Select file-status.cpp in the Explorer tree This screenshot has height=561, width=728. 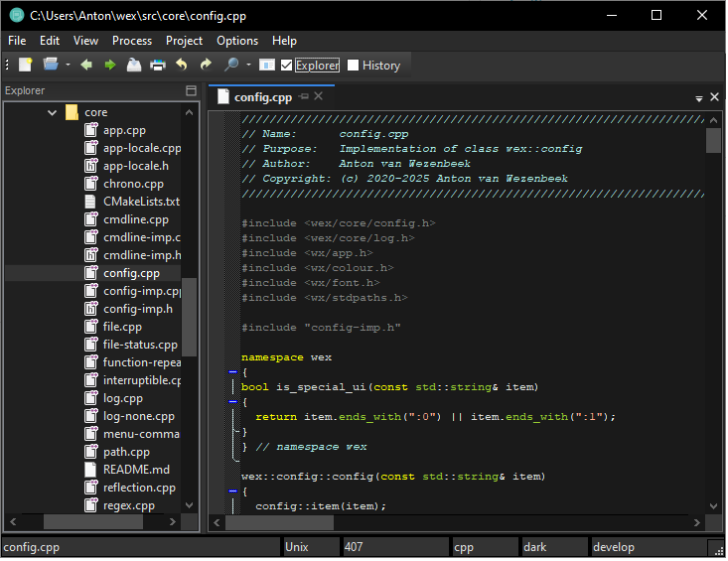(x=140, y=345)
